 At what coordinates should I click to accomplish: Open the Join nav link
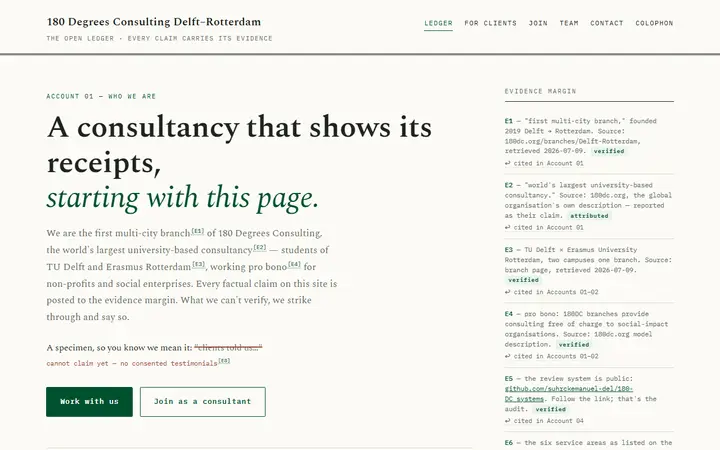[538, 23]
